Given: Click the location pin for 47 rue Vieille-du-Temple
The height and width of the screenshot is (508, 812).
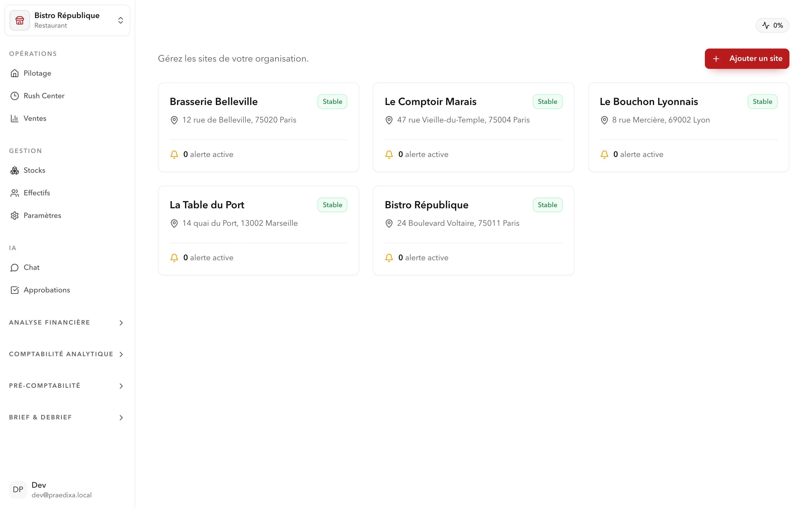Looking at the screenshot, I should click(x=389, y=120).
